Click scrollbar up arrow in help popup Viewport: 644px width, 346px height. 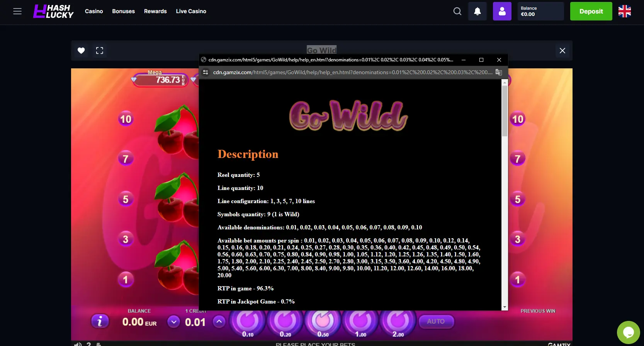pos(505,82)
